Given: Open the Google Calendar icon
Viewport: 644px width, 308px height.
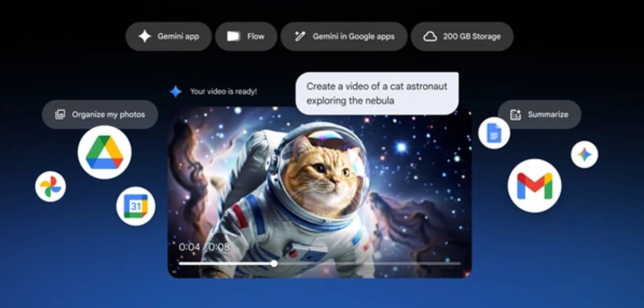Looking at the screenshot, I should pyautogui.click(x=136, y=206).
